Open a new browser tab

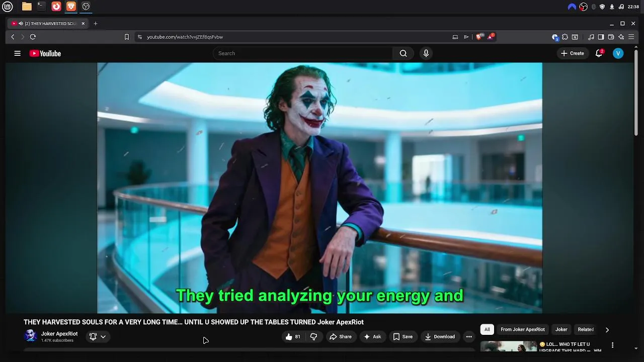click(x=95, y=24)
